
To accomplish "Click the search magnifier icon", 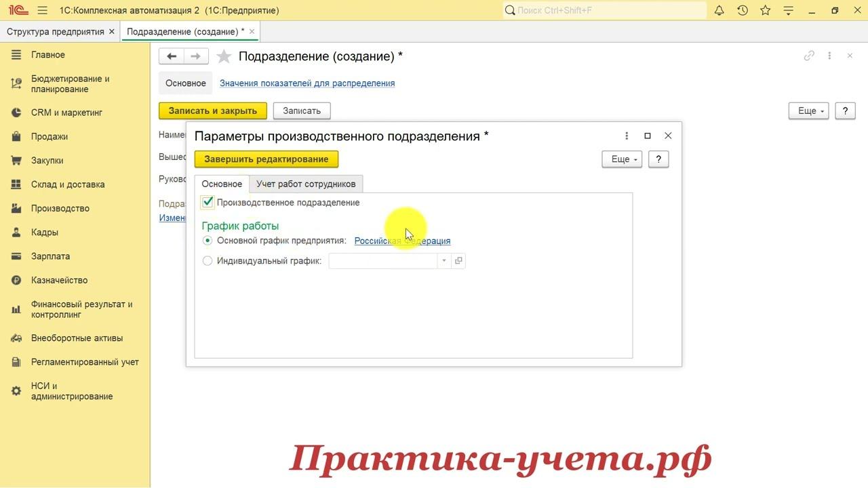I will click(x=510, y=10).
